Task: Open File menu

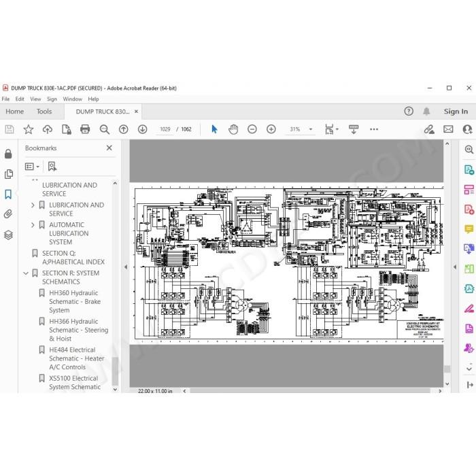Action: click(5, 99)
